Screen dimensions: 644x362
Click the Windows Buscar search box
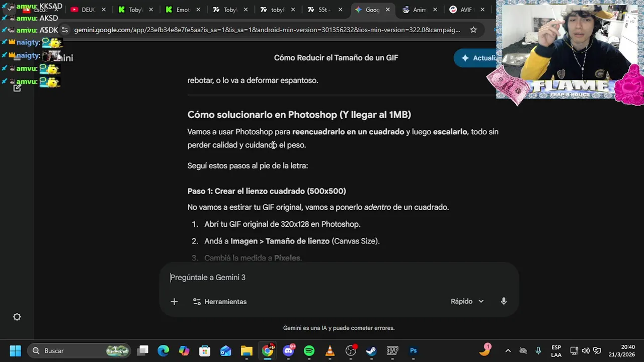79,350
